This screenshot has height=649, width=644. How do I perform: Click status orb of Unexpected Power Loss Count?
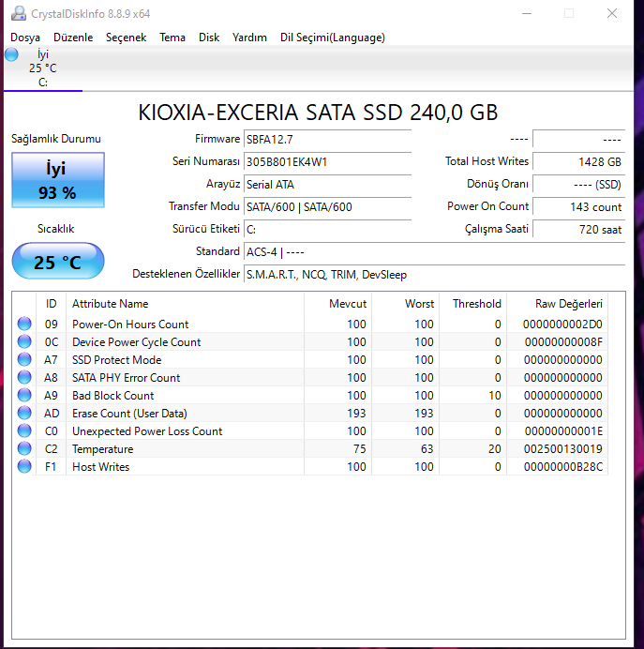pyautogui.click(x=24, y=430)
